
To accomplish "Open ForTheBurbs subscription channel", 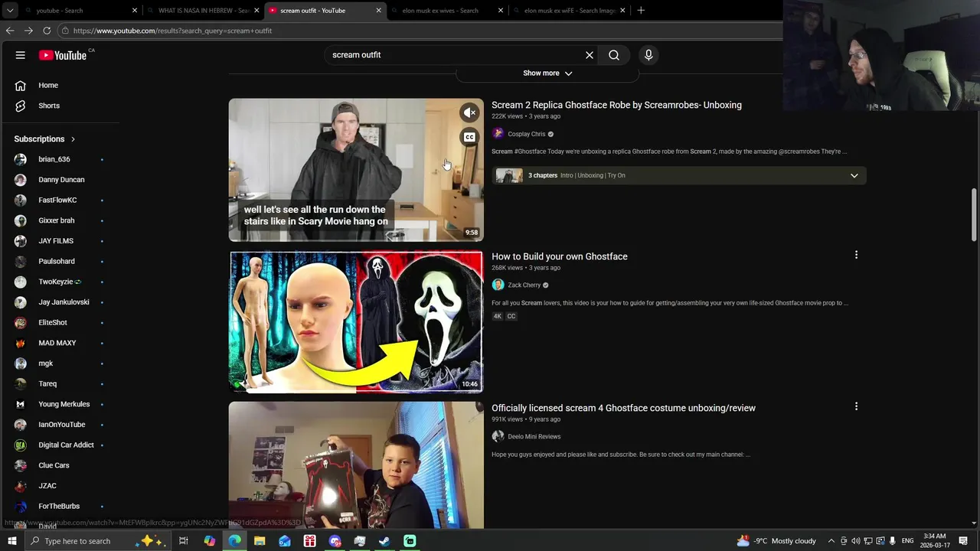I will (x=60, y=506).
